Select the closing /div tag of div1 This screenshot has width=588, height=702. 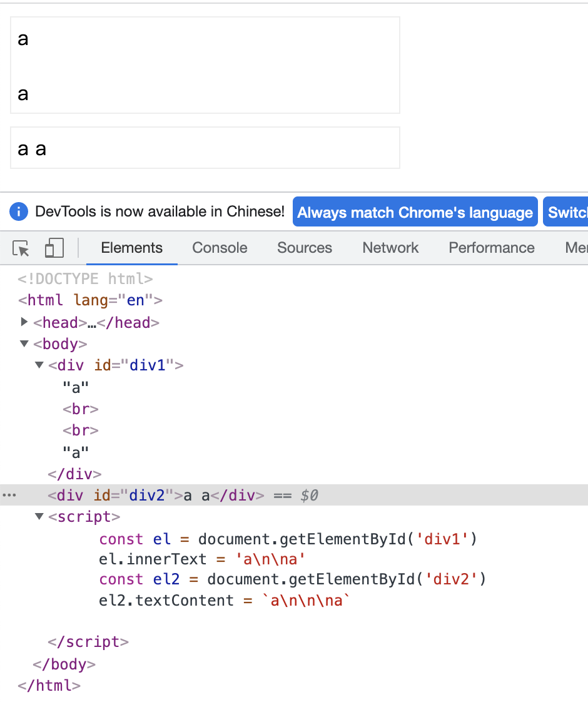pos(74,474)
